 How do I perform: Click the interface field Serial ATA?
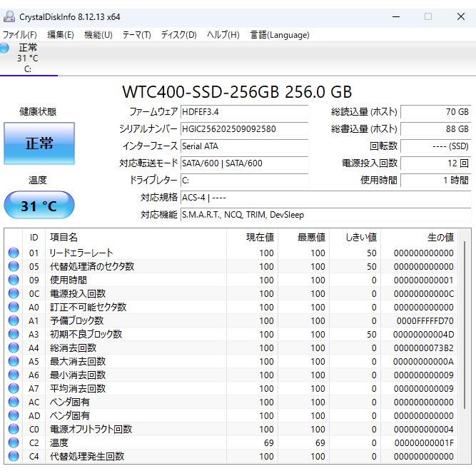[x=244, y=146]
